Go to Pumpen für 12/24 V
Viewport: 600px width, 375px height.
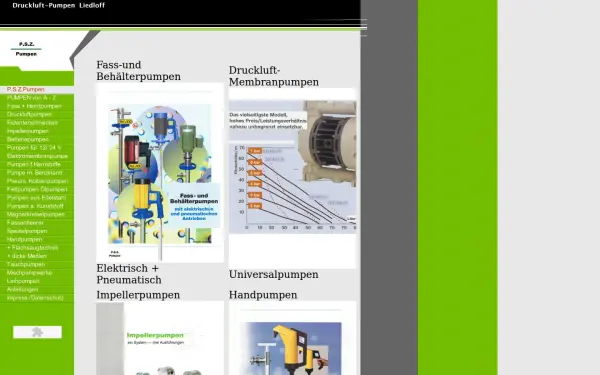[x=37, y=148]
